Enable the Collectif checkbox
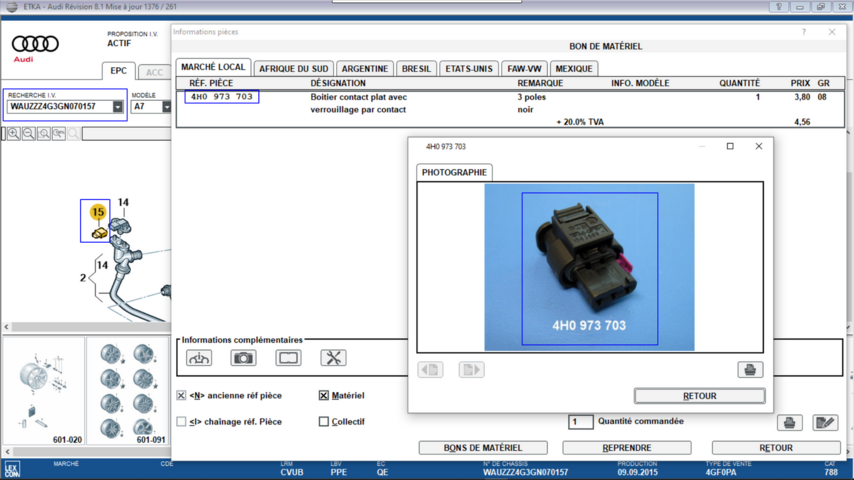 pyautogui.click(x=324, y=422)
